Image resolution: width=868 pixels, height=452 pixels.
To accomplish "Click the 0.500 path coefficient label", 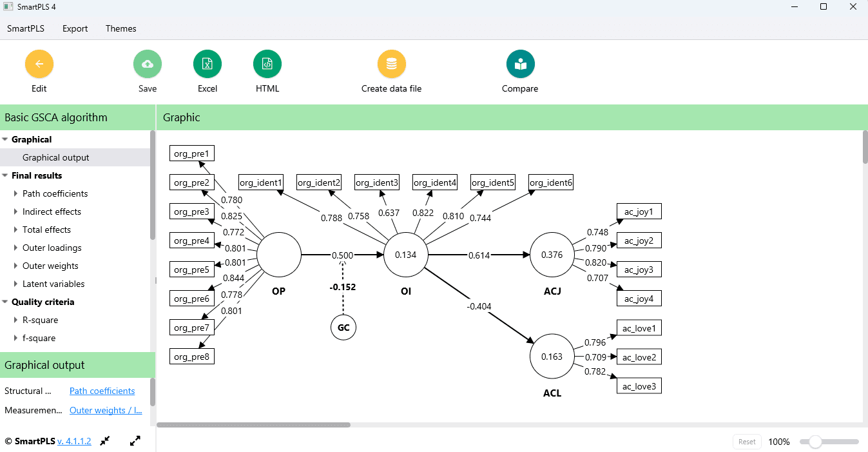I will (x=342, y=255).
